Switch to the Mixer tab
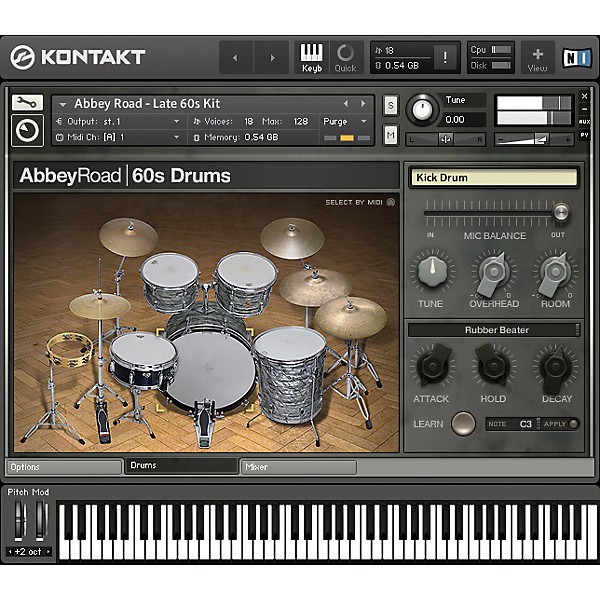 298,467
